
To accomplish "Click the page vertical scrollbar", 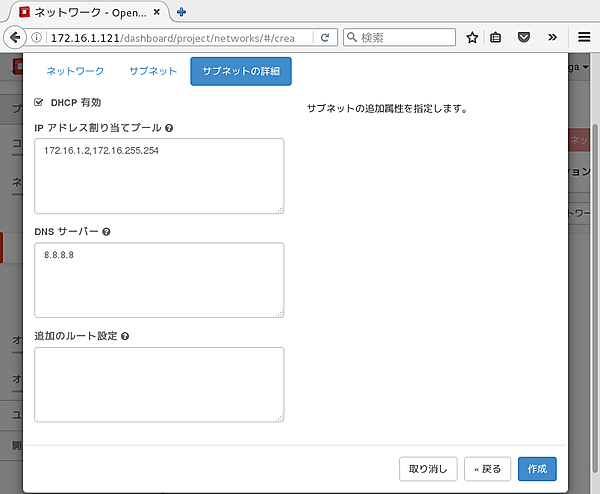I will pyautogui.click(x=595, y=298).
